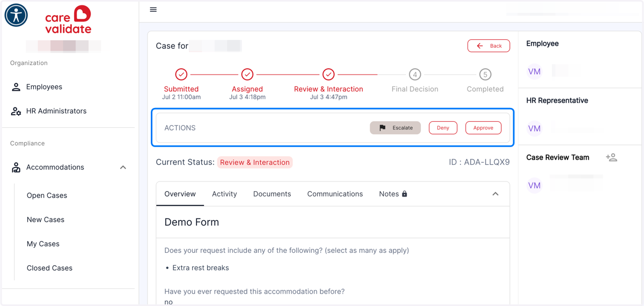644x306 pixels.
Task: Collapse the Accommodations menu chevron
Action: pyautogui.click(x=123, y=167)
